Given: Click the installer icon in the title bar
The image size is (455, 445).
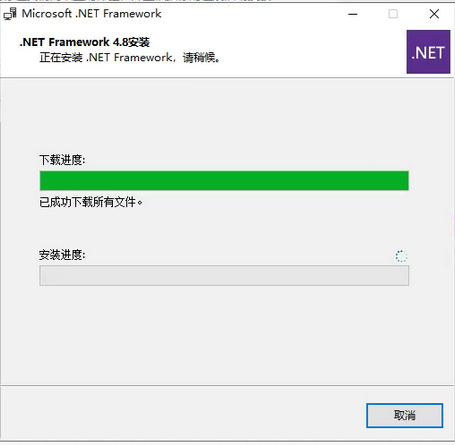Looking at the screenshot, I should click(10, 14).
